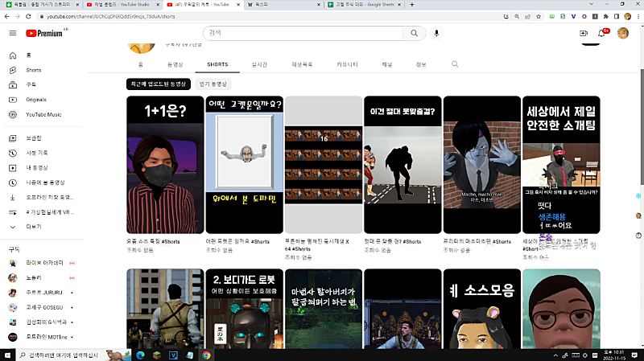644x361 pixels.
Task: Click the channel search magnifier icon
Action: [455, 64]
